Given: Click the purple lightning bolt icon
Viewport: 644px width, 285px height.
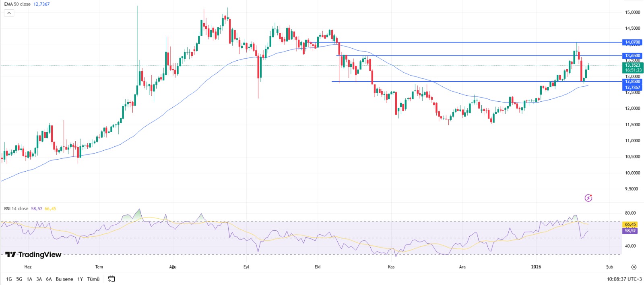Looking at the screenshot, I should pos(588,198).
